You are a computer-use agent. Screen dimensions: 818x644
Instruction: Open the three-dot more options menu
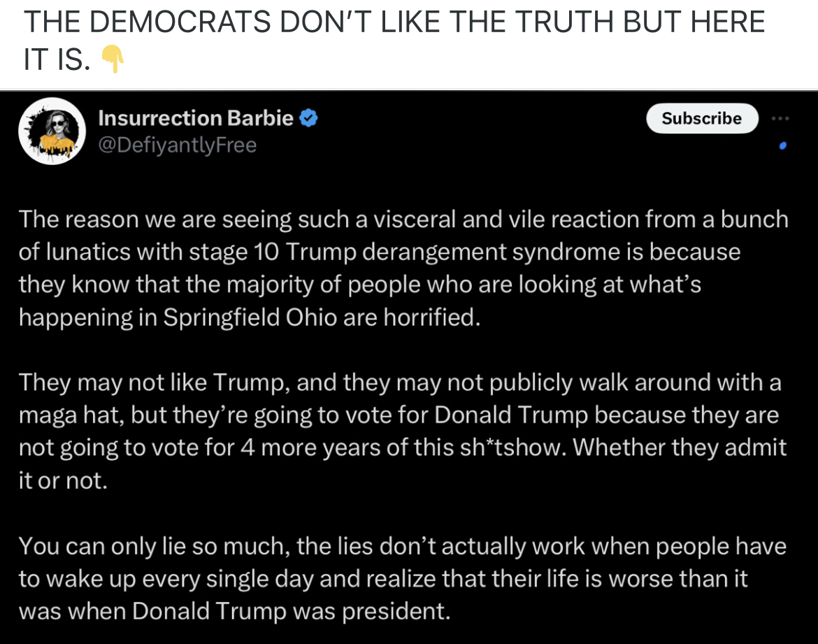[x=780, y=118]
